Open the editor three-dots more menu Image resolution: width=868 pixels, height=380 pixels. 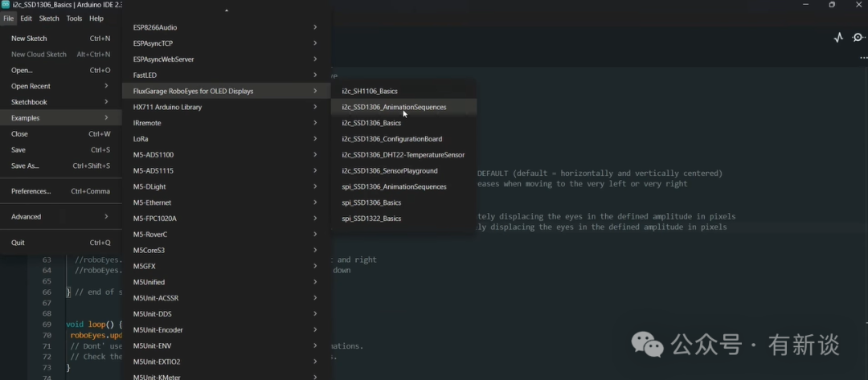(863, 58)
